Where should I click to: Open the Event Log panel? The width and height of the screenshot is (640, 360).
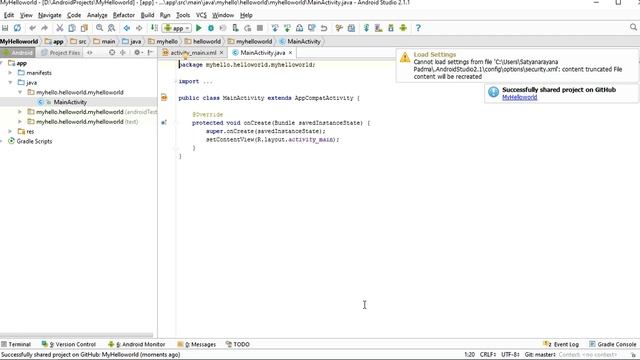[561, 344]
